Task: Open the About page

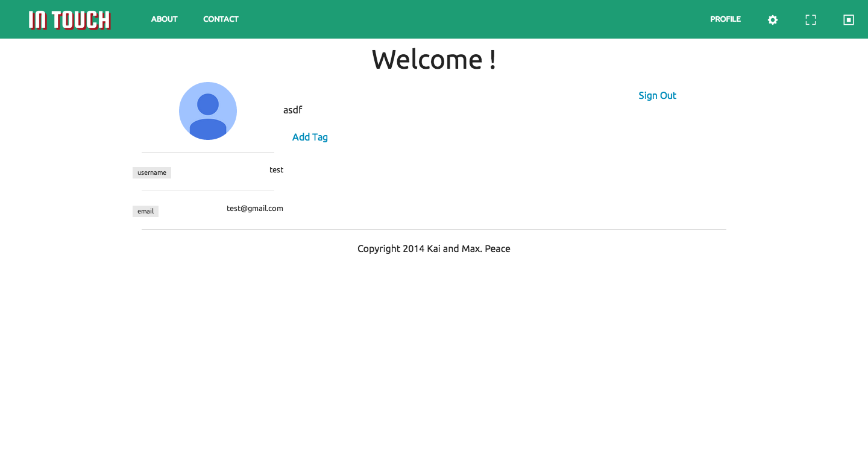Action: (x=164, y=19)
